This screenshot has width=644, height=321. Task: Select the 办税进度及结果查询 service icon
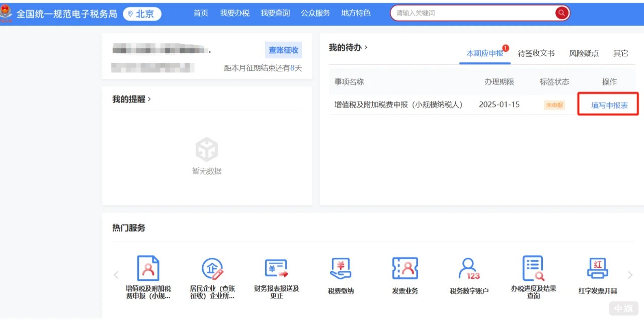pos(533,269)
